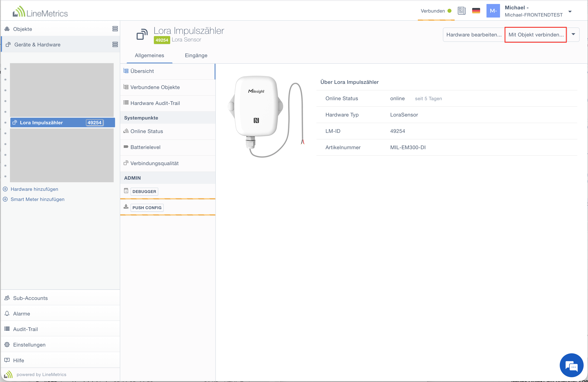Click the Objekte list view icon
The height and width of the screenshot is (382, 588).
[x=115, y=29]
